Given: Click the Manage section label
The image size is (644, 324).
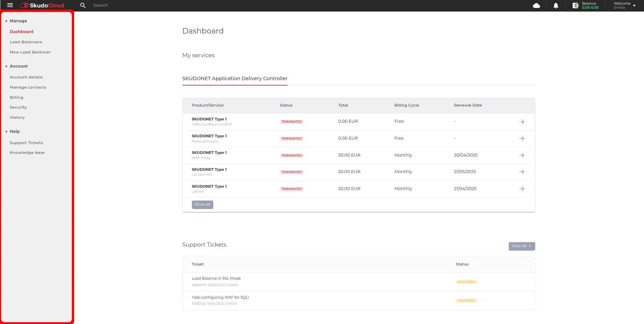Looking at the screenshot, I should (18, 21).
